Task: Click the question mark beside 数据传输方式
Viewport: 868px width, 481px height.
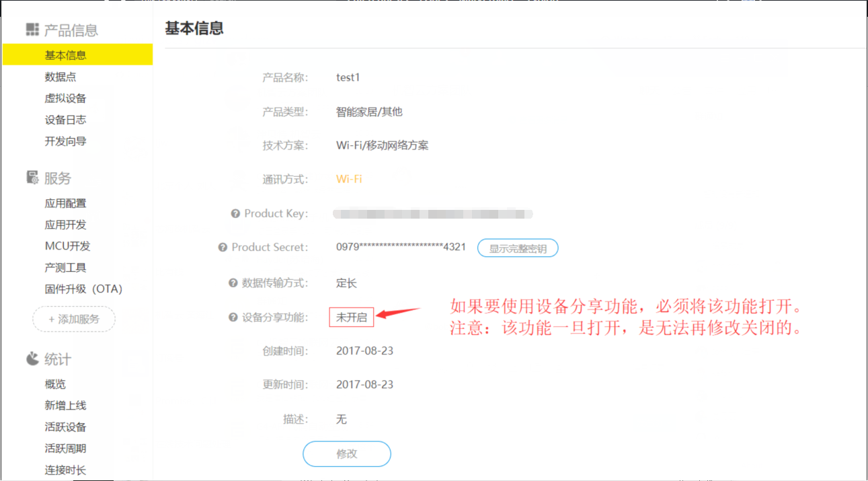Action: click(x=232, y=283)
